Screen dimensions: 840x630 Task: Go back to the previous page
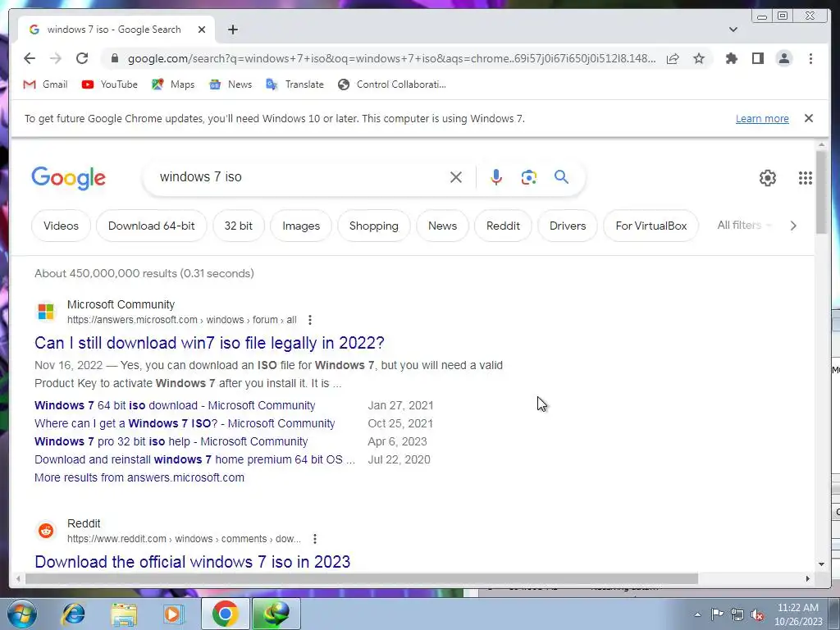click(x=30, y=58)
